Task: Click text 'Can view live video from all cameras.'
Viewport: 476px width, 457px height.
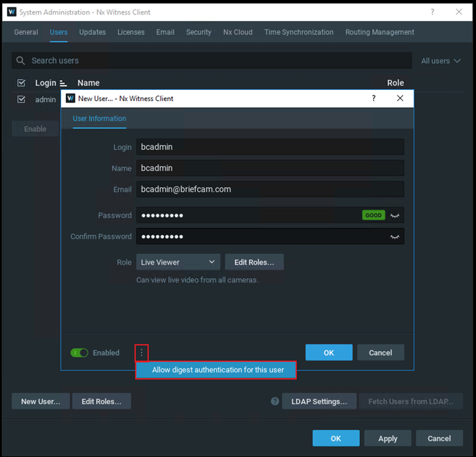Action: [197, 280]
